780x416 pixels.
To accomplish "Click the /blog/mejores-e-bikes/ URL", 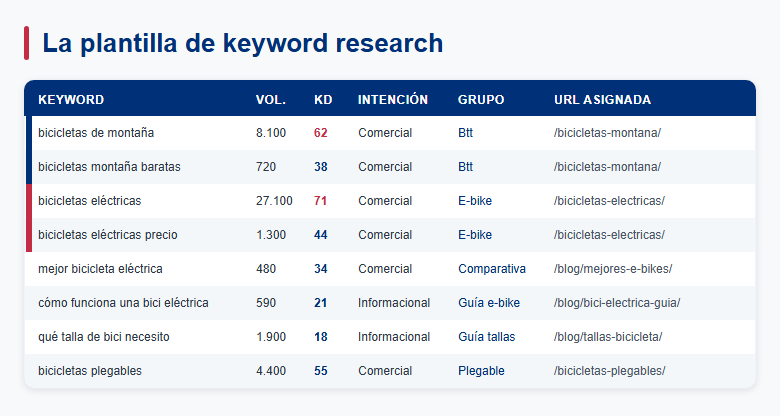I will click(613, 269).
